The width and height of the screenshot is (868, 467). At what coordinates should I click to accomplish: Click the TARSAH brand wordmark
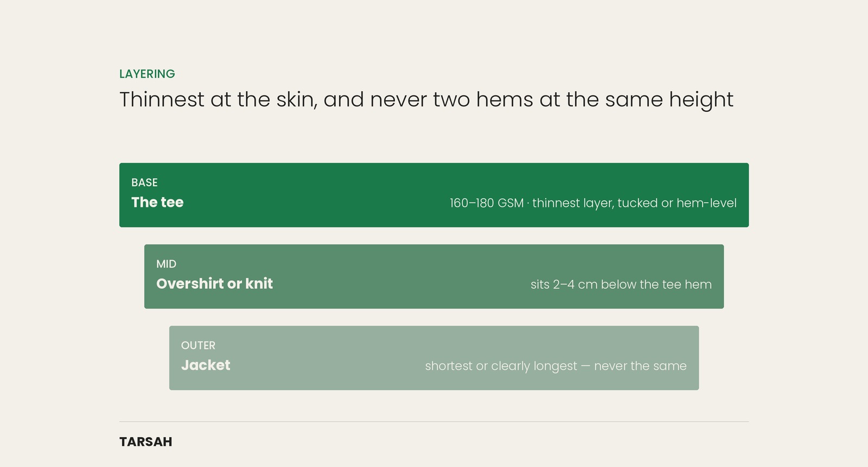tap(146, 442)
